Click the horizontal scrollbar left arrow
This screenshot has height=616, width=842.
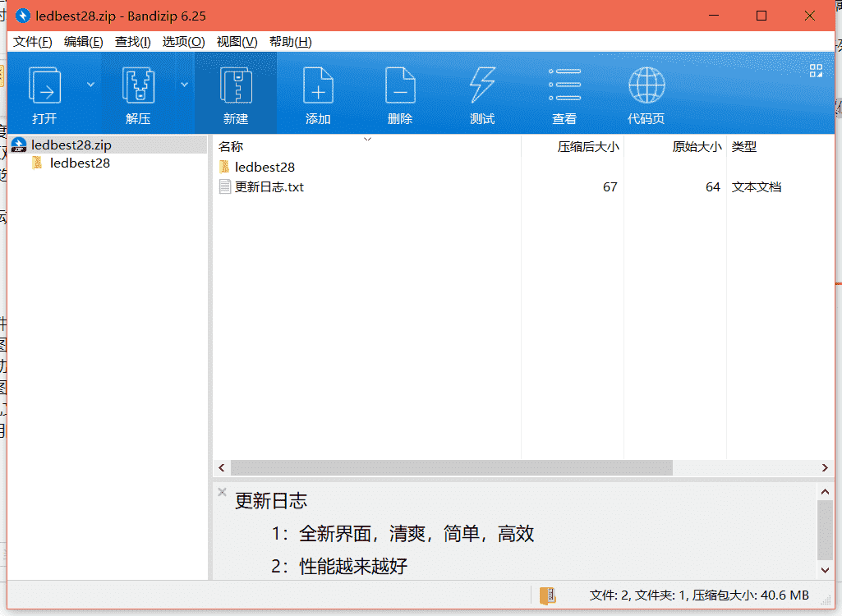click(x=222, y=468)
